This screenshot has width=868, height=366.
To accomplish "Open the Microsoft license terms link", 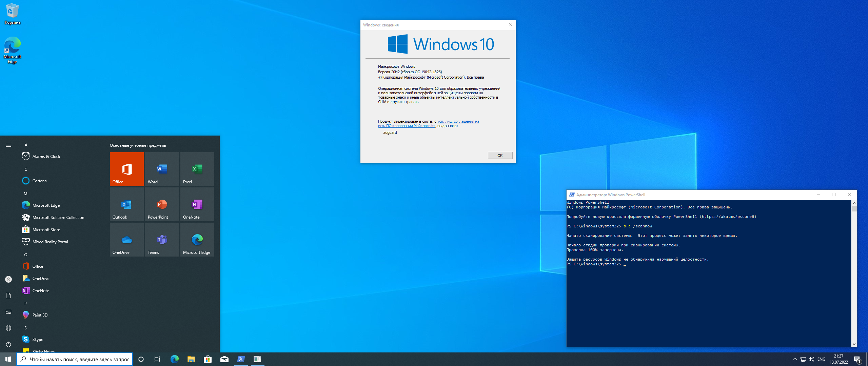I will pos(429,123).
